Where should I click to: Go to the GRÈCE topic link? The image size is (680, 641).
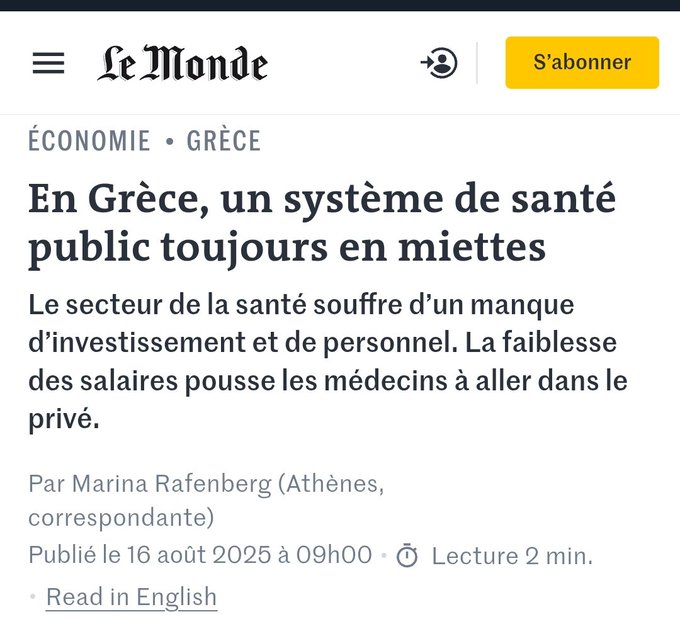[224, 141]
